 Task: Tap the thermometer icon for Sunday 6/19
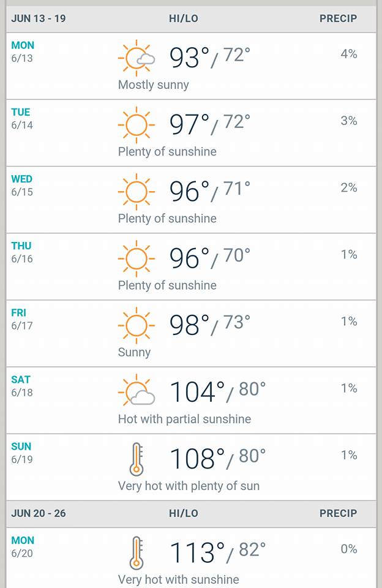137,459
